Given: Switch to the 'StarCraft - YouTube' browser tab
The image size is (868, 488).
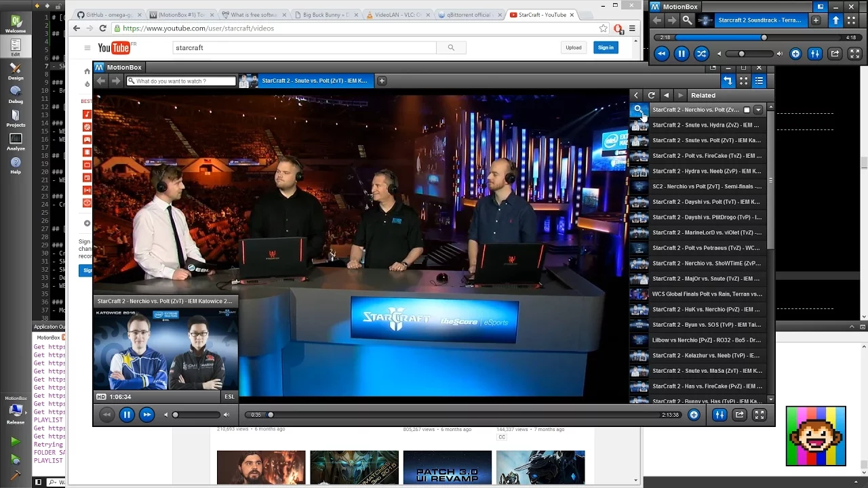Looking at the screenshot, I should click(x=541, y=15).
